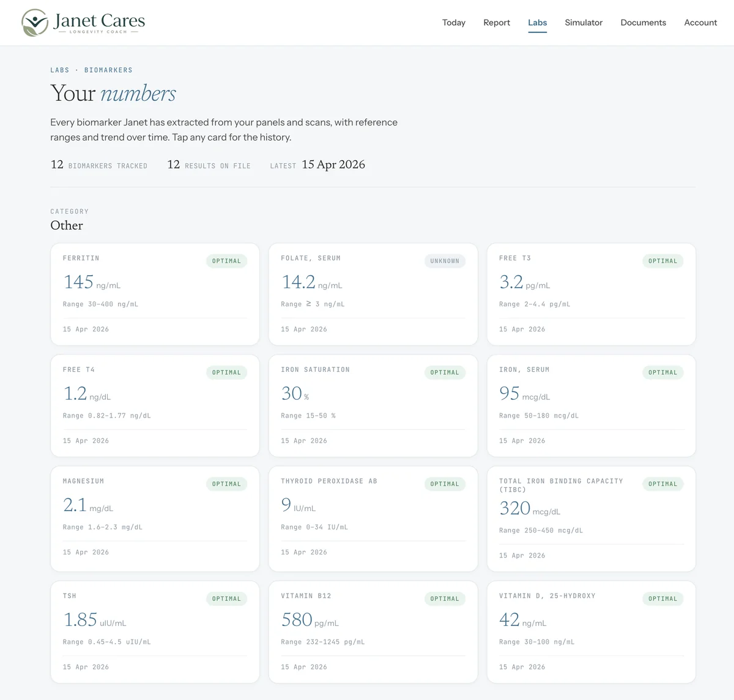Open the Iron Saturation card history
734x700 pixels.
coord(373,406)
